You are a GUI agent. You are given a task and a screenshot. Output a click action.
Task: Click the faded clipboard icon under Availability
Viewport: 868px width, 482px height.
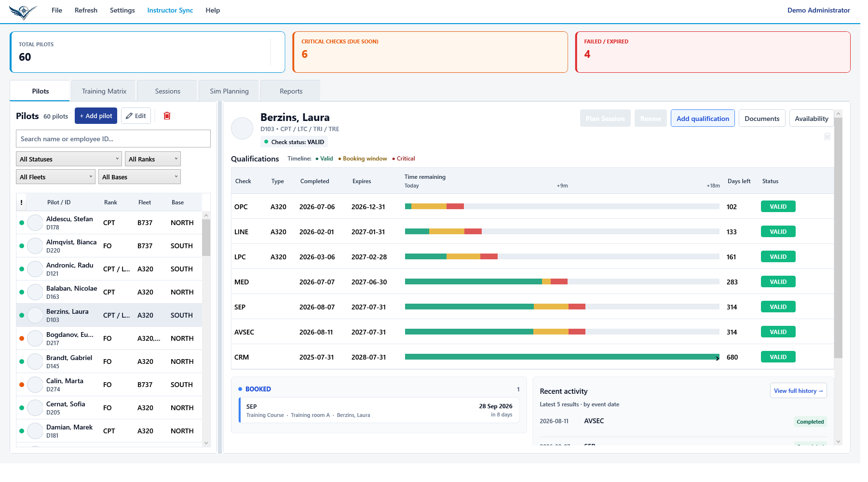pos(827,136)
